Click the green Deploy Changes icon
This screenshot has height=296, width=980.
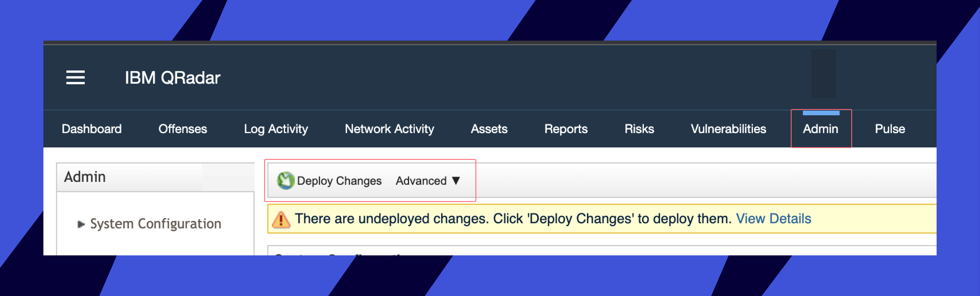coord(285,181)
